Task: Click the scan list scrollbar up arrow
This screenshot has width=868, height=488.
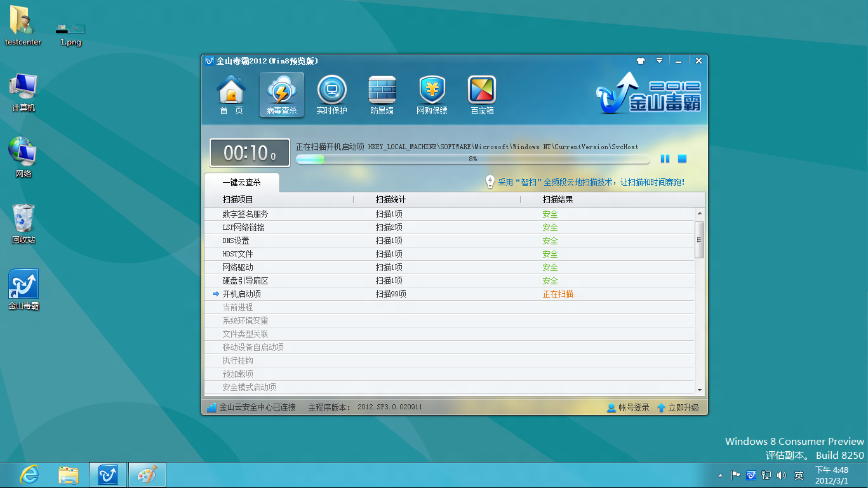Action: (700, 214)
